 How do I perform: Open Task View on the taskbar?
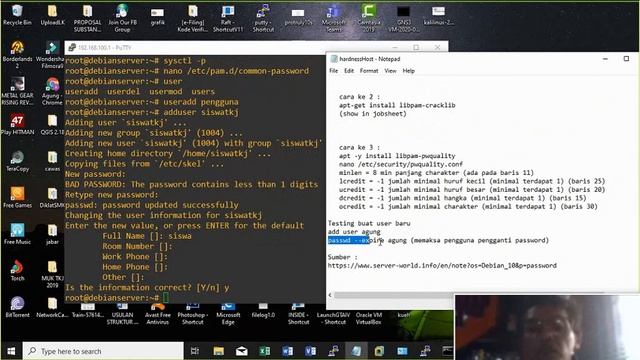click(x=195, y=351)
